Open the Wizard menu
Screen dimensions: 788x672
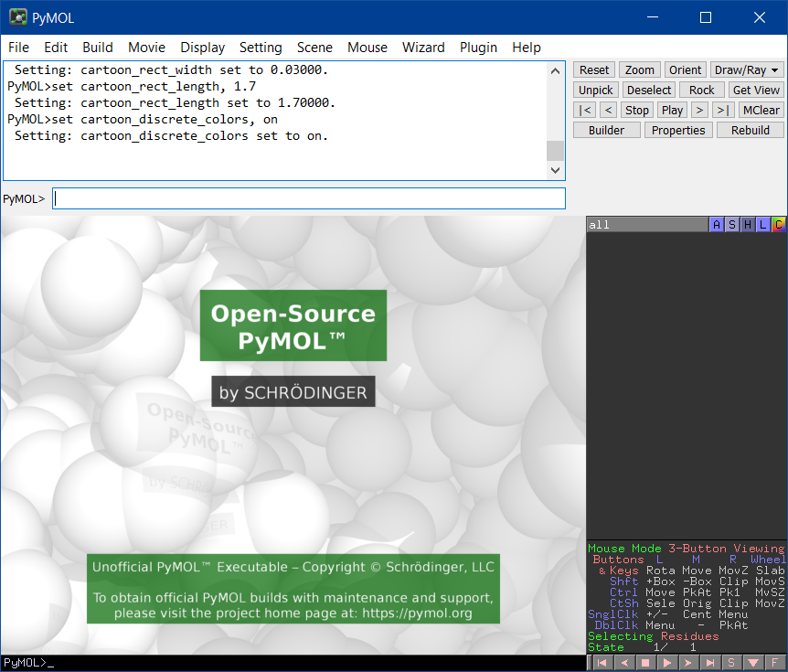click(x=423, y=48)
